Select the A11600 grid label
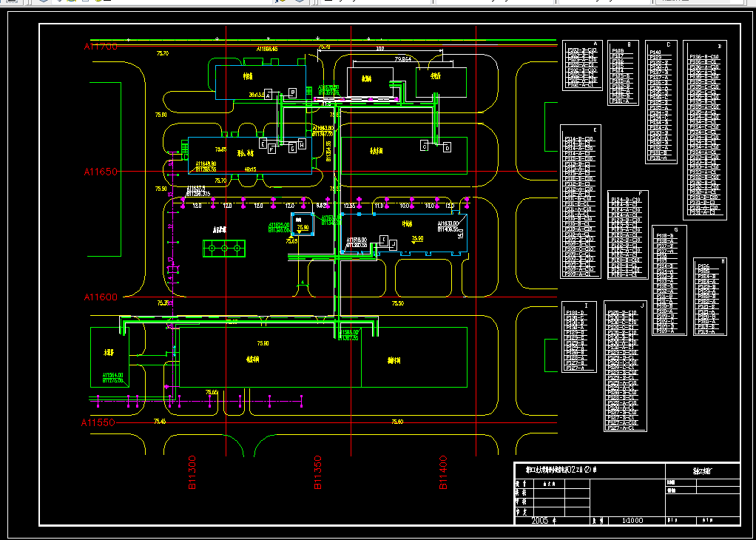The width and height of the screenshot is (756, 540). point(101,297)
